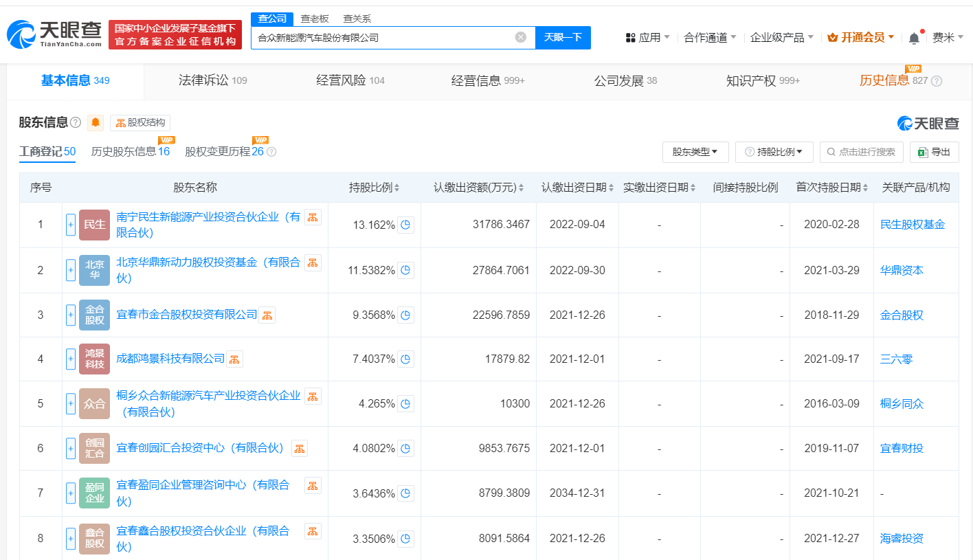Click pie chart icon next to 3.6436%
This screenshot has width=973, height=560.
pos(405,493)
